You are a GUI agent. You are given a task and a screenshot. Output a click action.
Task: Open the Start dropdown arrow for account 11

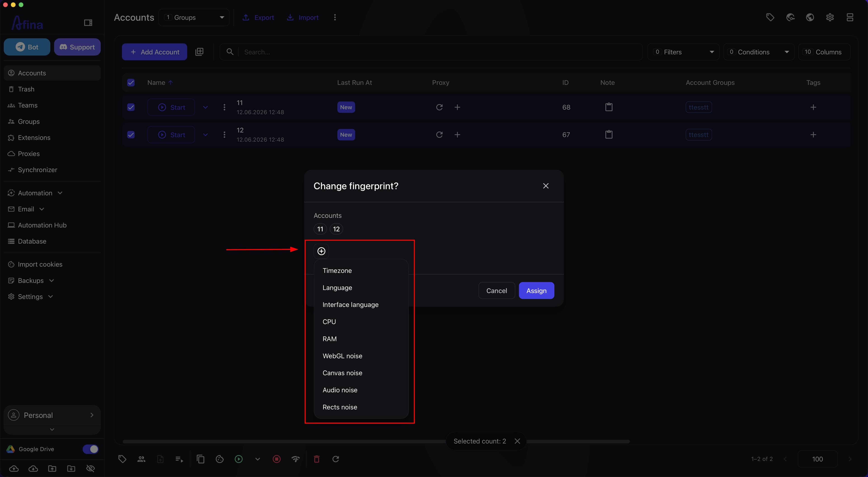(x=205, y=107)
